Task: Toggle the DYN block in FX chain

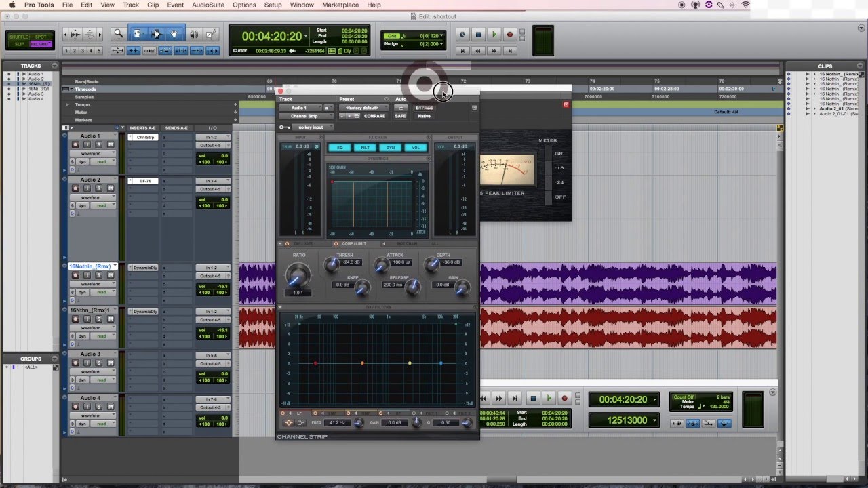Action: click(390, 147)
